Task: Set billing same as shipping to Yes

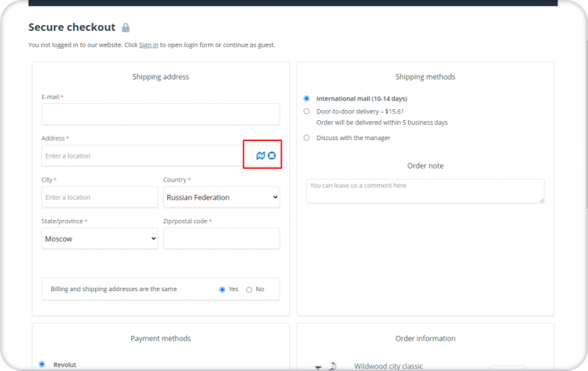Action: point(222,290)
